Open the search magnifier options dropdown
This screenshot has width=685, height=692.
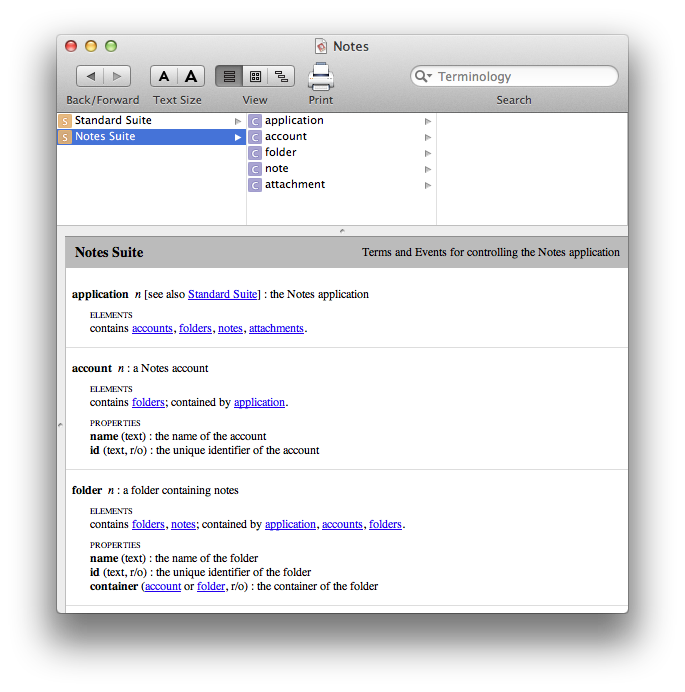[x=423, y=76]
